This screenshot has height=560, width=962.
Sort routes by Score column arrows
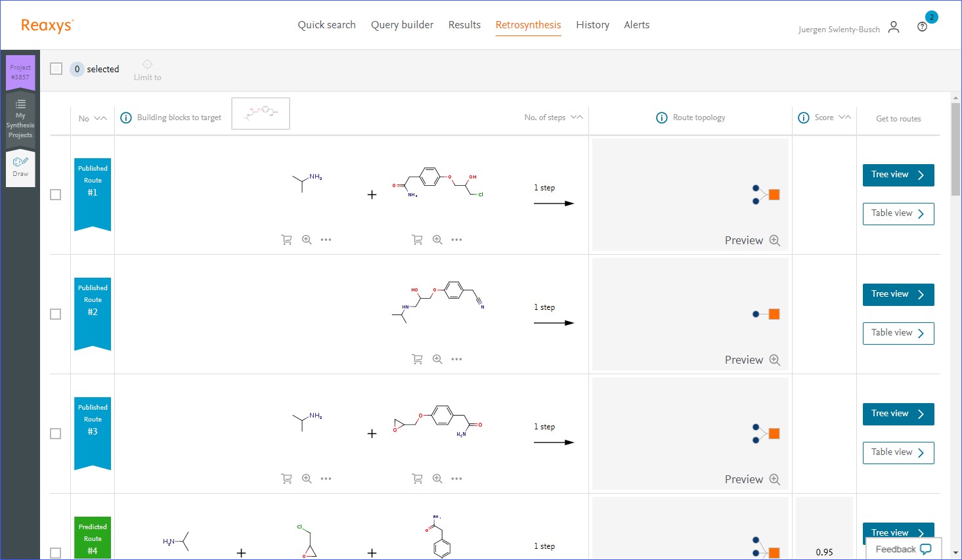[x=844, y=118]
